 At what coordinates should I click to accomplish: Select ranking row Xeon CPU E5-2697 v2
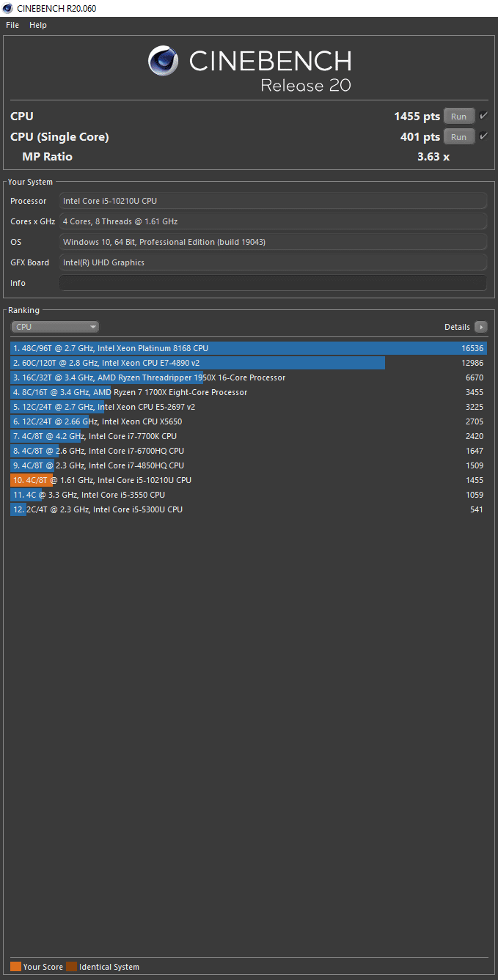(x=249, y=407)
